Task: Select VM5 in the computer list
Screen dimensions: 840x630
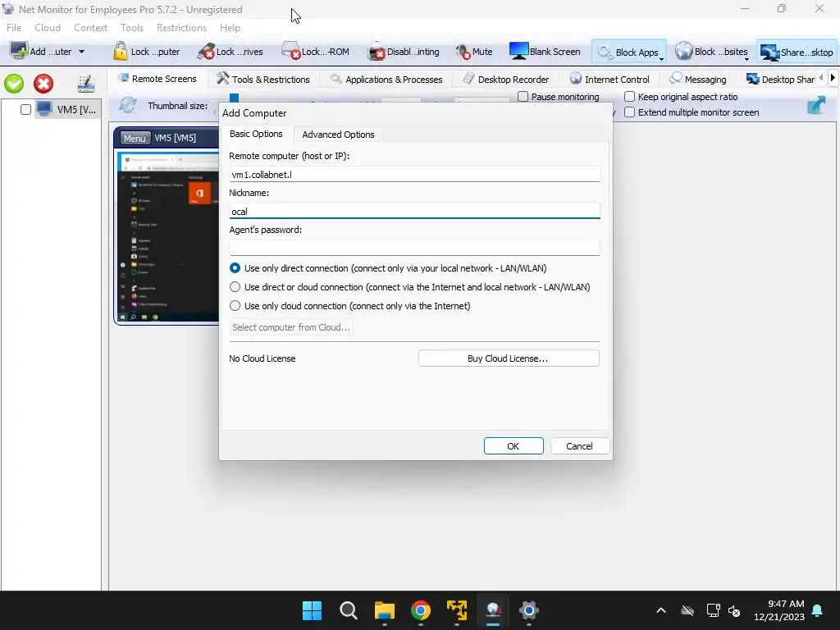Action: click(67, 109)
